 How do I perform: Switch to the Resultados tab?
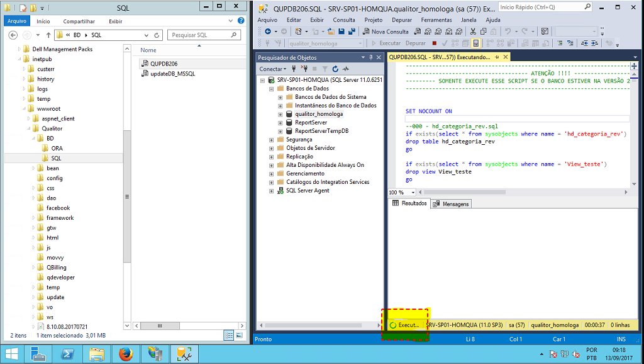coord(409,203)
